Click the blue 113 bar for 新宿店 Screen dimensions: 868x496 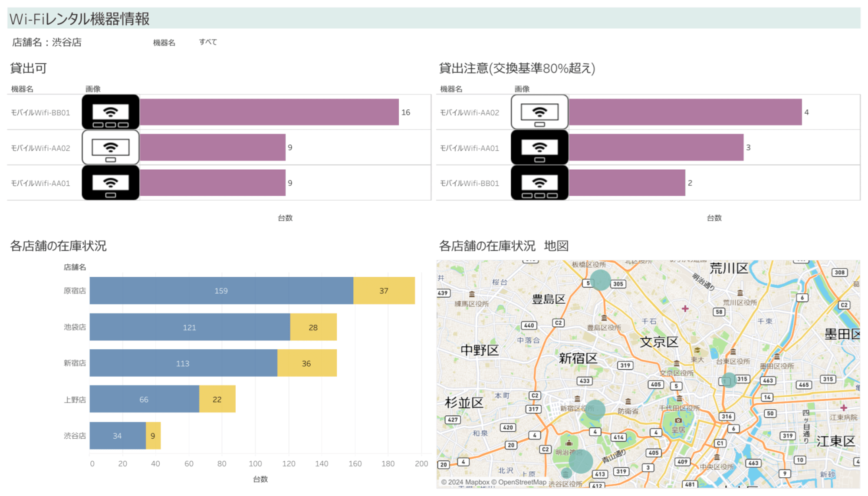tap(184, 363)
